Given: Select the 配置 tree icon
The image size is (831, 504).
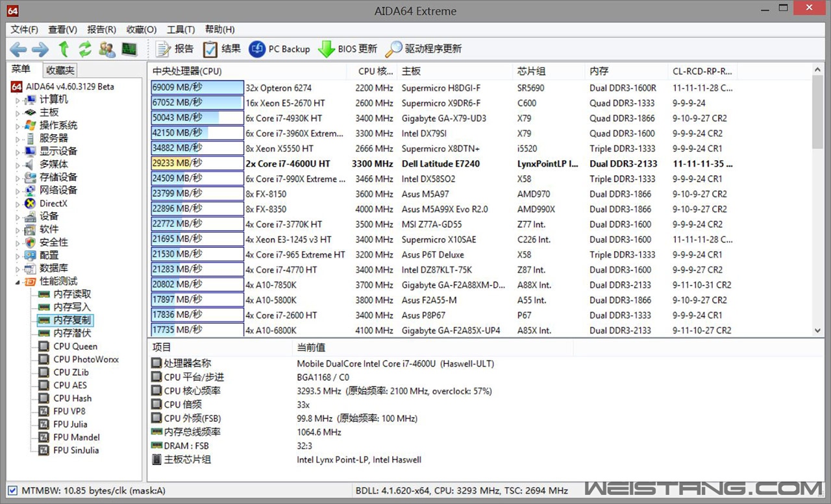Looking at the screenshot, I should coord(30,255).
